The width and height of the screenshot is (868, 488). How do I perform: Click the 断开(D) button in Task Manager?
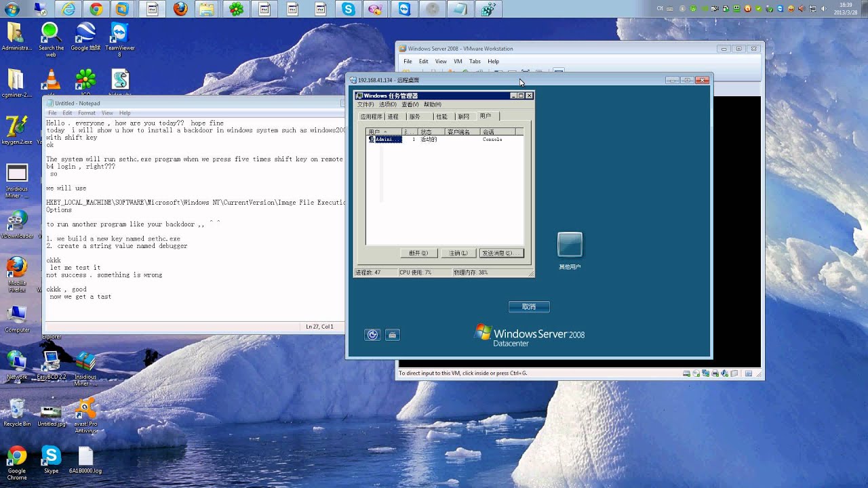tap(418, 253)
